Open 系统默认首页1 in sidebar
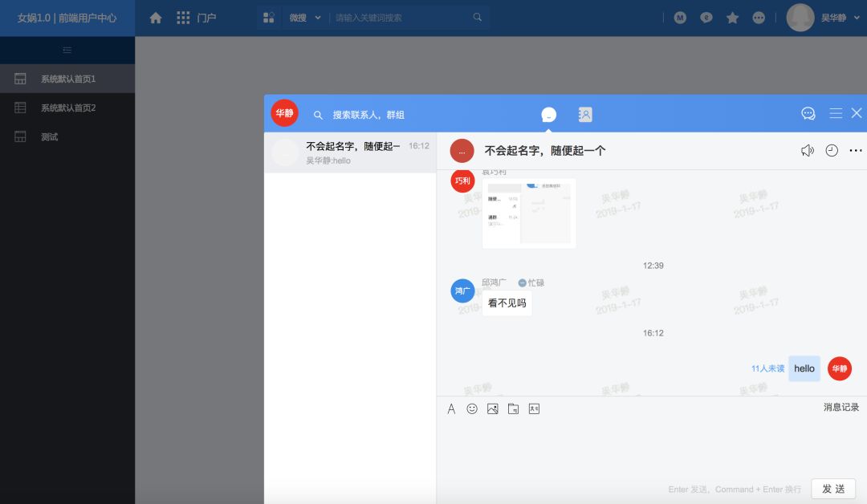 [67, 79]
